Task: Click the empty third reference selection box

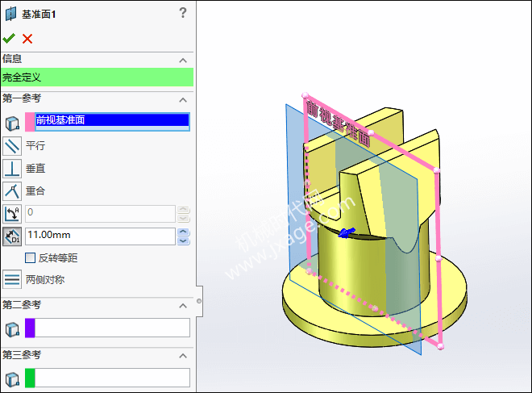Action: (x=112, y=378)
